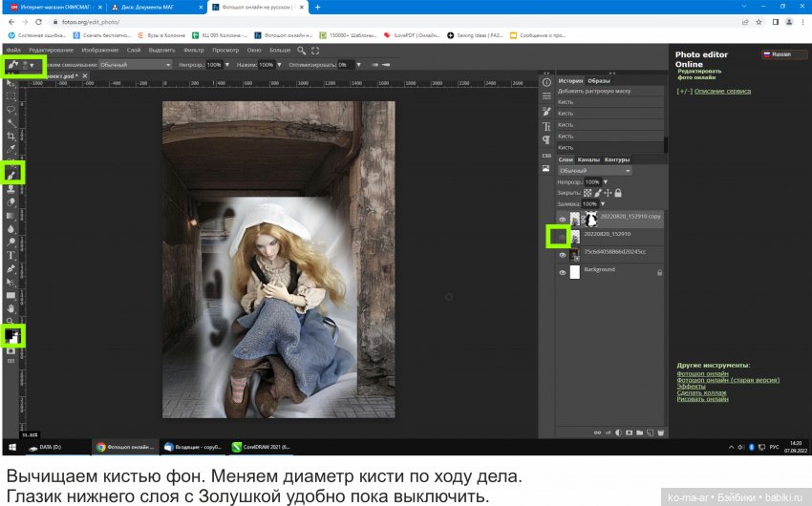Hide the 20220820_152910 copy layer
This screenshot has width=812, height=506.
tap(563, 220)
